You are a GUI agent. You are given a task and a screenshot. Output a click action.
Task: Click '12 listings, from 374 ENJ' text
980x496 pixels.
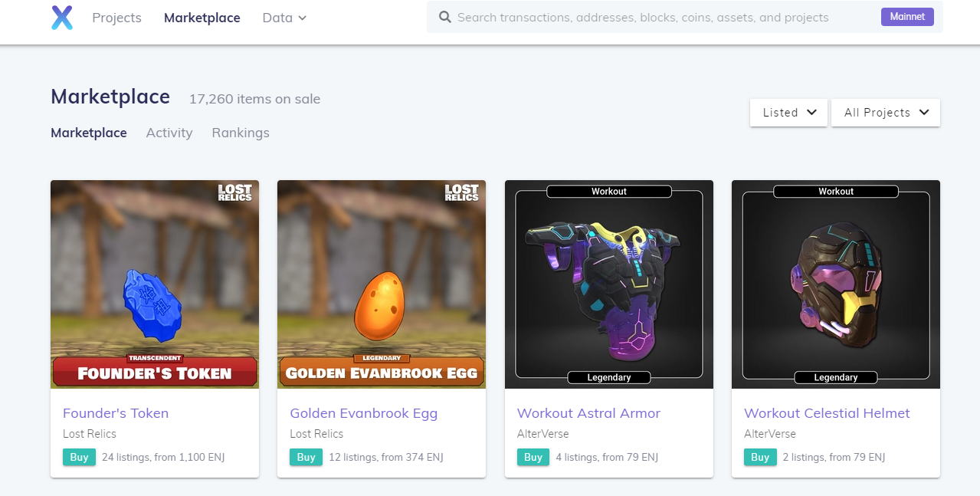(386, 457)
